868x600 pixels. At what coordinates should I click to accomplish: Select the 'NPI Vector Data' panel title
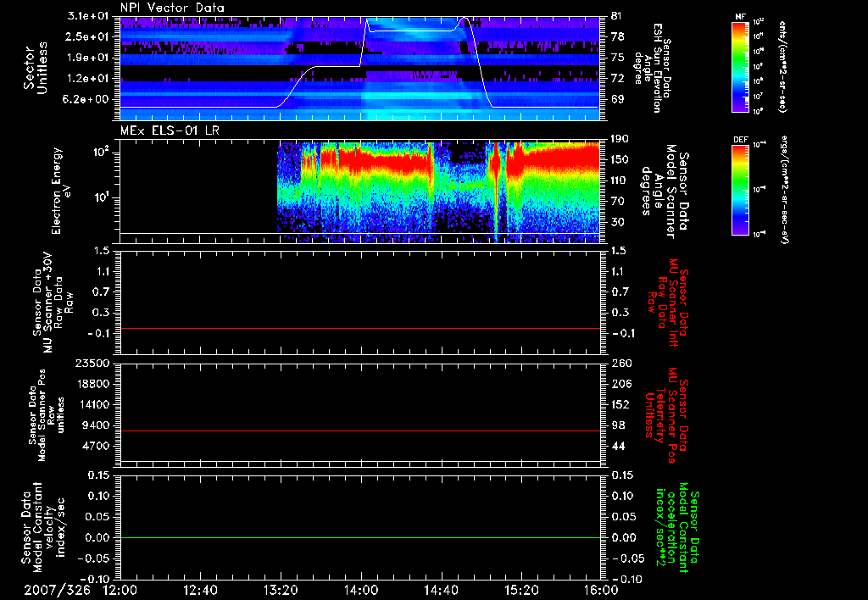coord(172,8)
